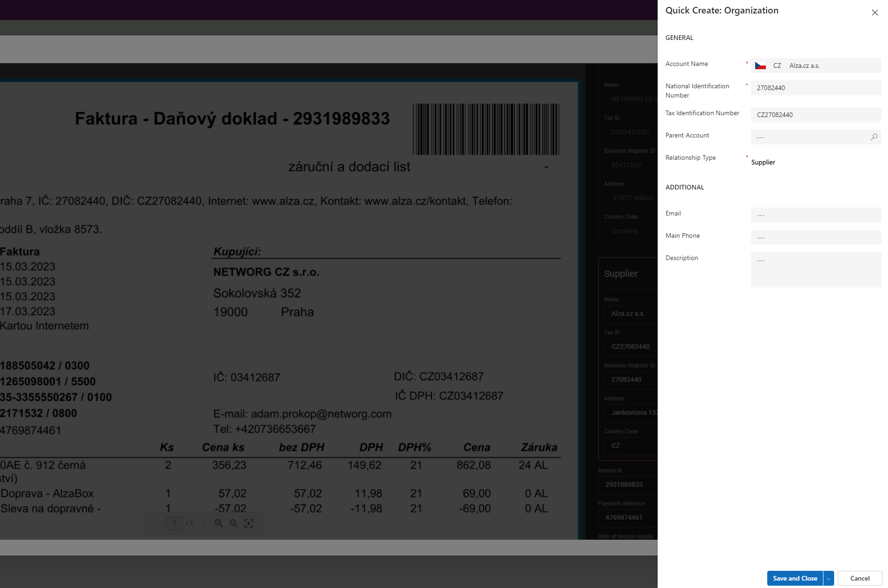Click 'Kartou Internetem' payment text
888x588 pixels.
coord(44,326)
